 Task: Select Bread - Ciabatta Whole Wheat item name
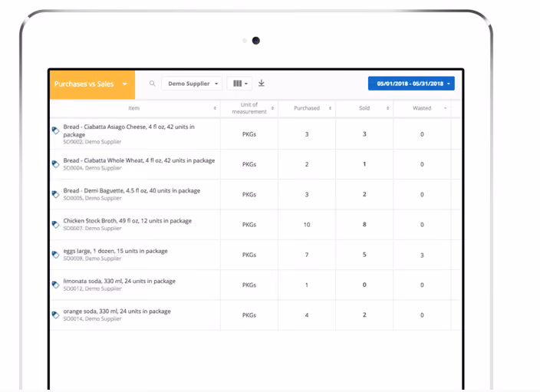pos(139,160)
